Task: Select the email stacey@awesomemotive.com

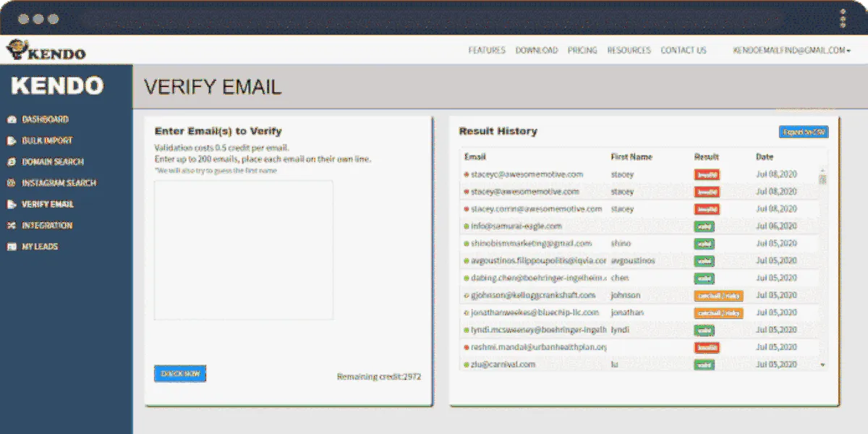Action: (x=525, y=192)
